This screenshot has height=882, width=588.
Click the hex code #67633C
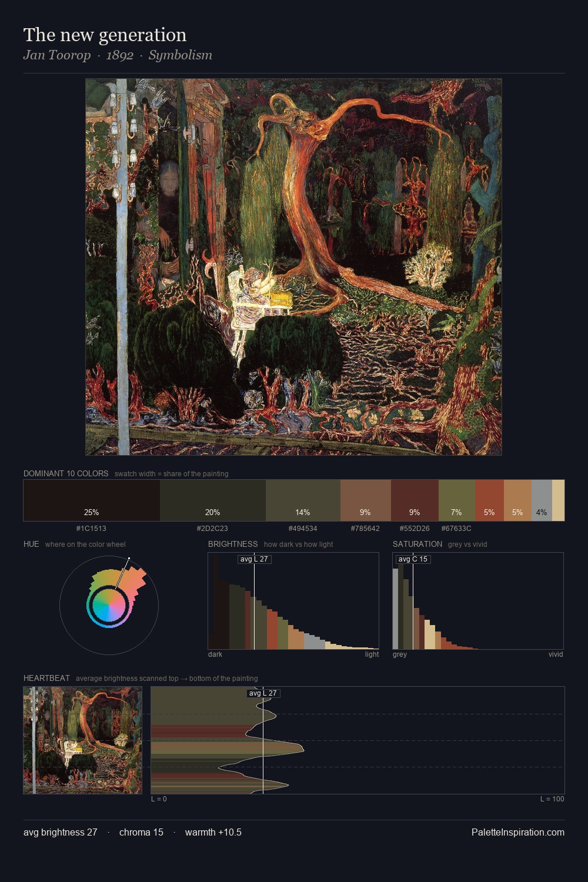(x=456, y=529)
